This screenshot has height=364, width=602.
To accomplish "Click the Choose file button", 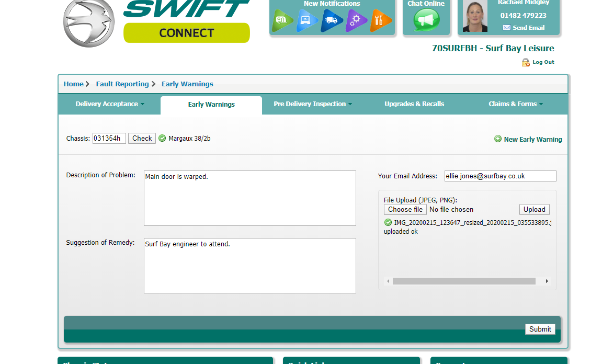I will [x=405, y=210].
